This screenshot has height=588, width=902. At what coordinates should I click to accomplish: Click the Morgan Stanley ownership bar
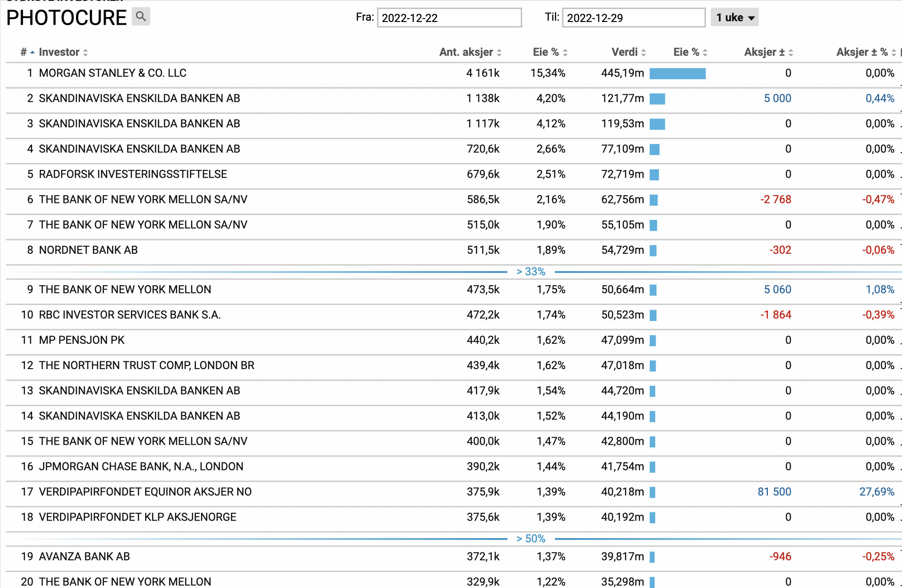(x=677, y=74)
